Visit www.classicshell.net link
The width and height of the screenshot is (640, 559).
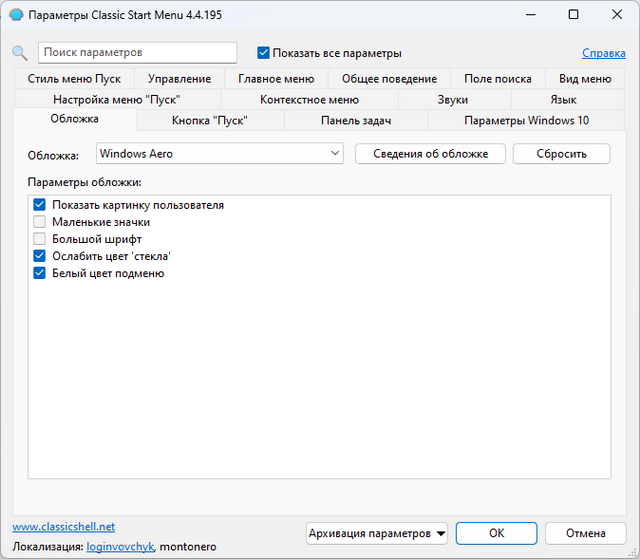(x=63, y=526)
